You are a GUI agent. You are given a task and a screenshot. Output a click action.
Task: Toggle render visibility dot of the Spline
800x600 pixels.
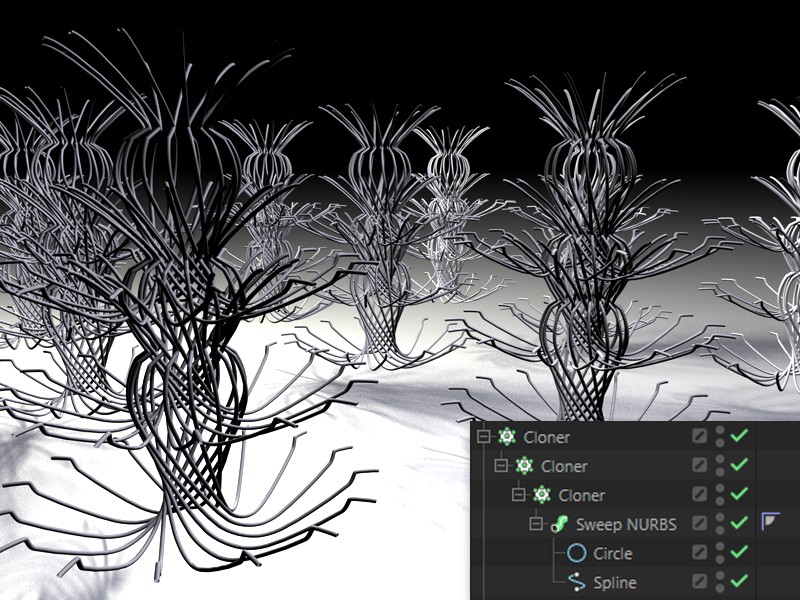(x=720, y=587)
